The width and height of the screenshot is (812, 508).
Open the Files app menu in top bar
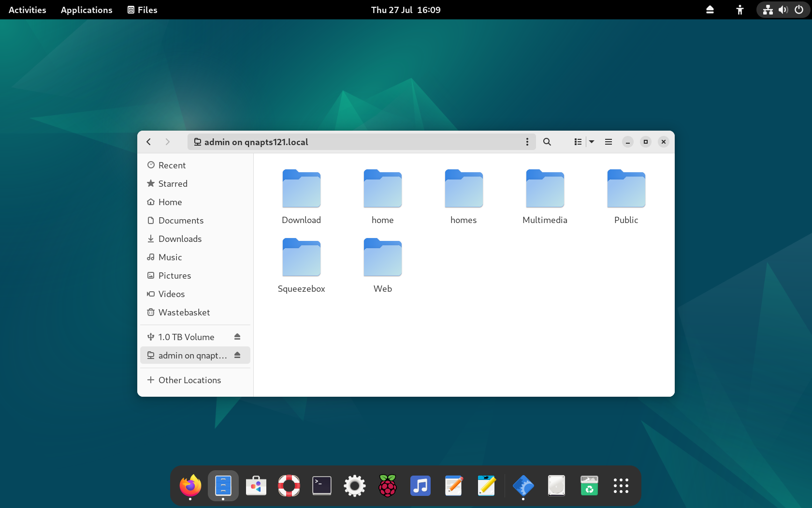[143, 10]
